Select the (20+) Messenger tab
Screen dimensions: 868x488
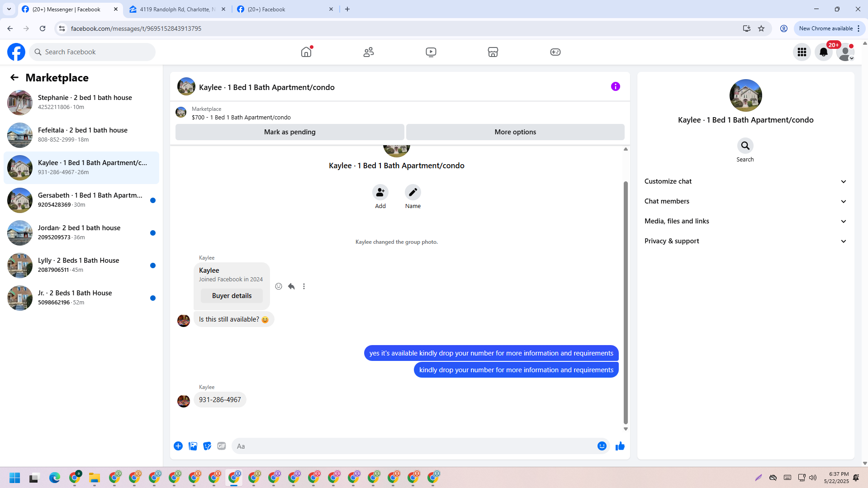point(70,9)
